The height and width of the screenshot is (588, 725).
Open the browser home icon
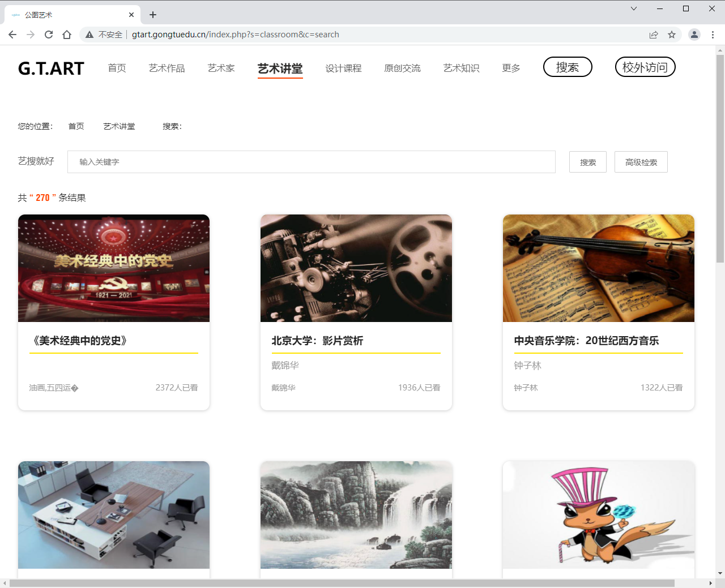pos(67,35)
